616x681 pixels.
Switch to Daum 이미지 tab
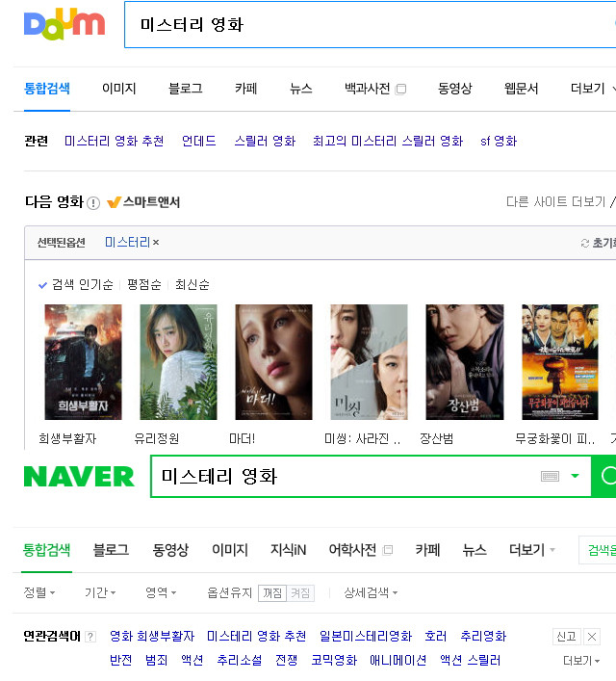pyautogui.click(x=119, y=89)
